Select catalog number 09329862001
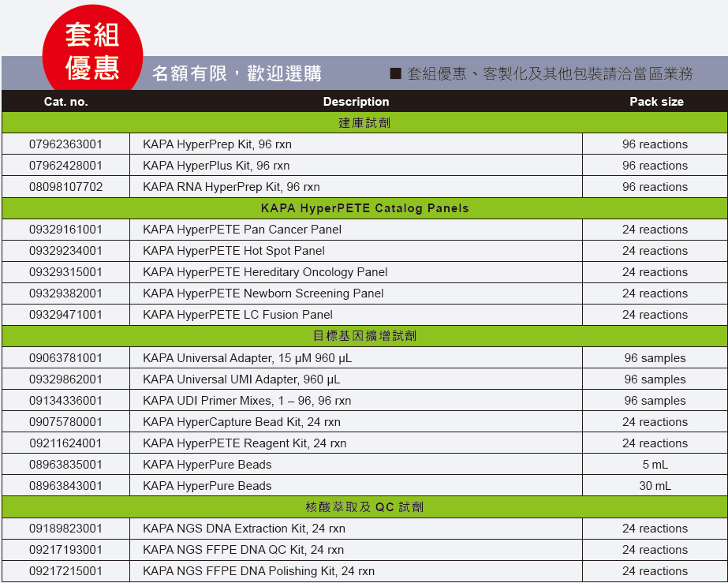 pyautogui.click(x=65, y=379)
